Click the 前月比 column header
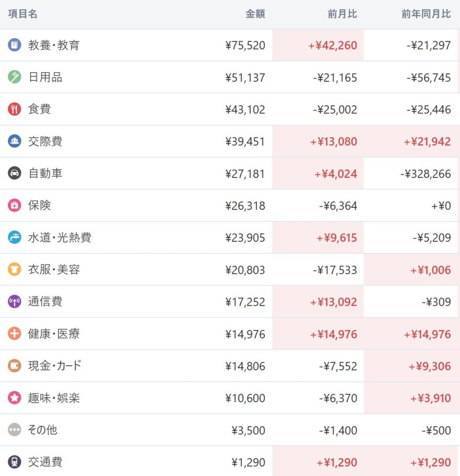Image resolution: width=460 pixels, height=476 pixels. click(x=342, y=14)
